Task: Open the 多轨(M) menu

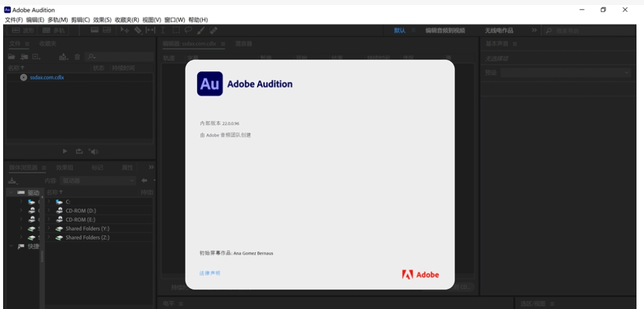Action: [58, 19]
